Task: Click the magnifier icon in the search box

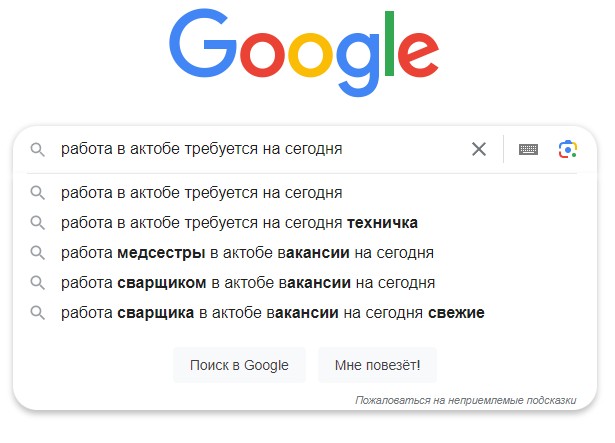Action: pos(37,150)
